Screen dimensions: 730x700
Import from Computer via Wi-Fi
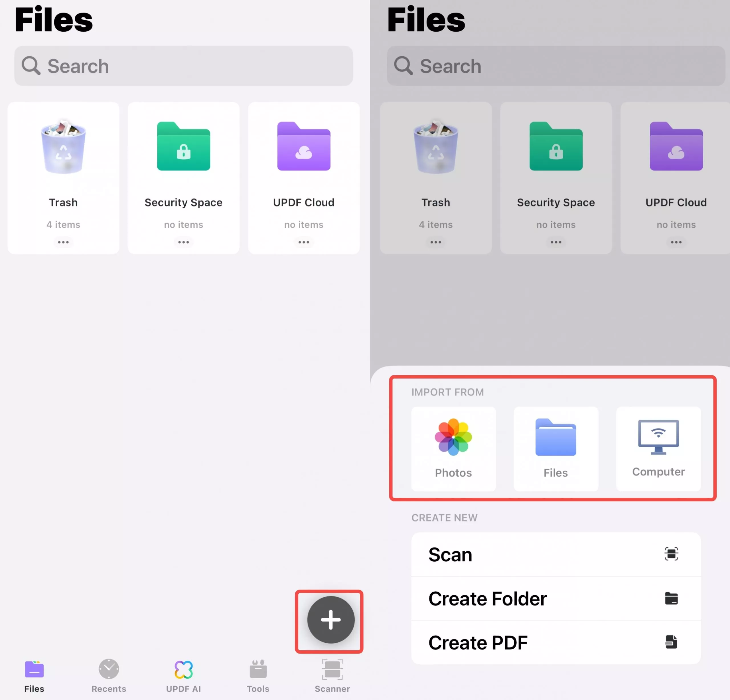click(658, 448)
